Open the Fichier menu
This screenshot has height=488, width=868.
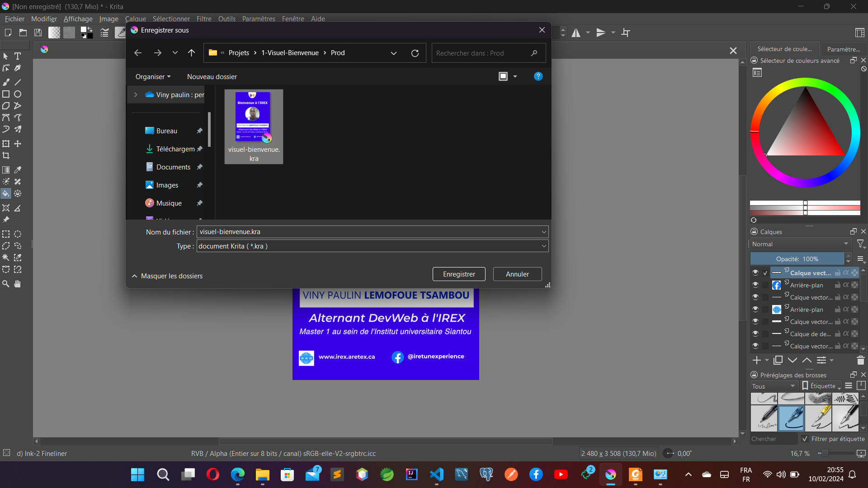14,19
